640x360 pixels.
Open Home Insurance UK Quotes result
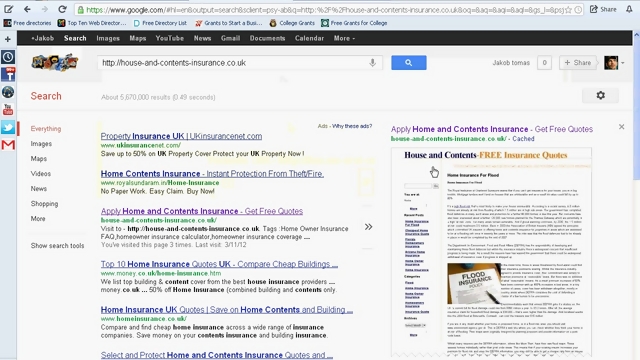point(227,310)
